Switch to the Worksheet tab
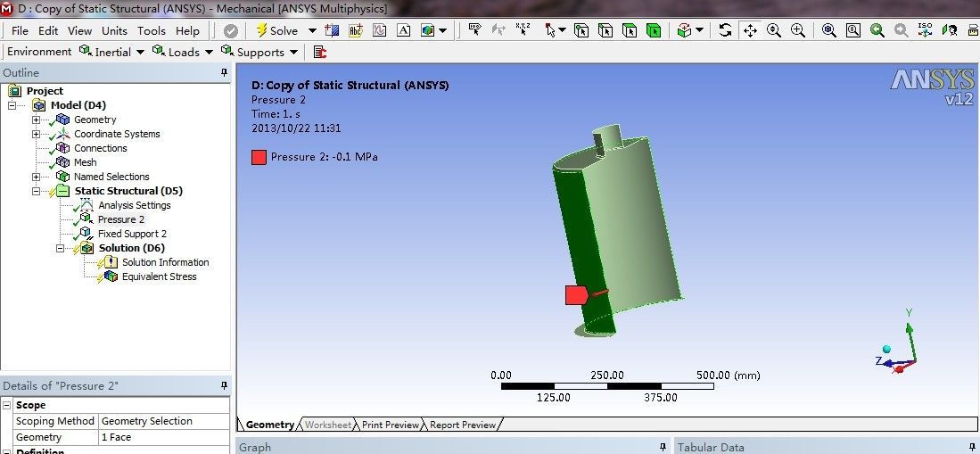The height and width of the screenshot is (454, 980). coord(328,425)
